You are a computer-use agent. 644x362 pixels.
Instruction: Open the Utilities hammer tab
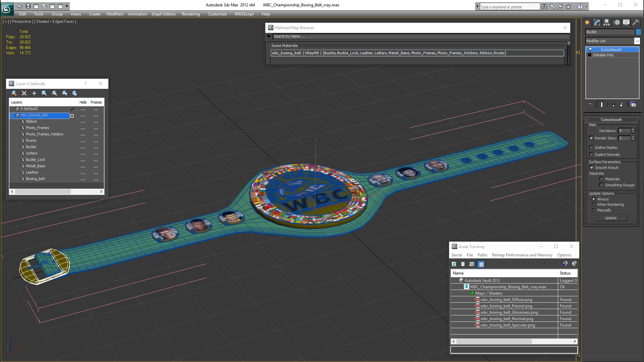pos(636,22)
